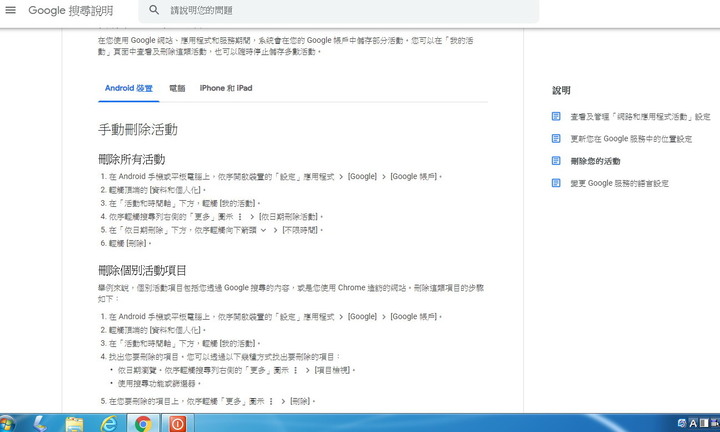This screenshot has height=432, width=720.
Task: Click bullet text 使用搜尋功能或篩選器
Action: [x=159, y=383]
